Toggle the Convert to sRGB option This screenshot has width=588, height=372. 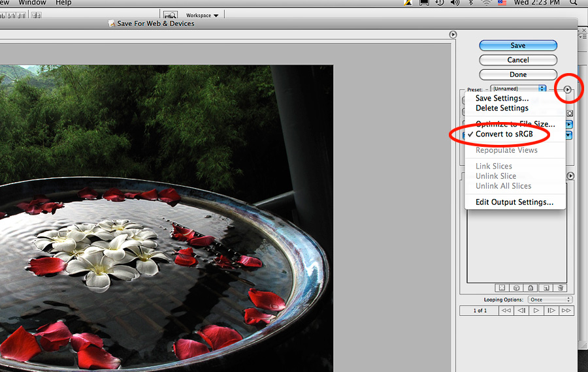tap(504, 134)
